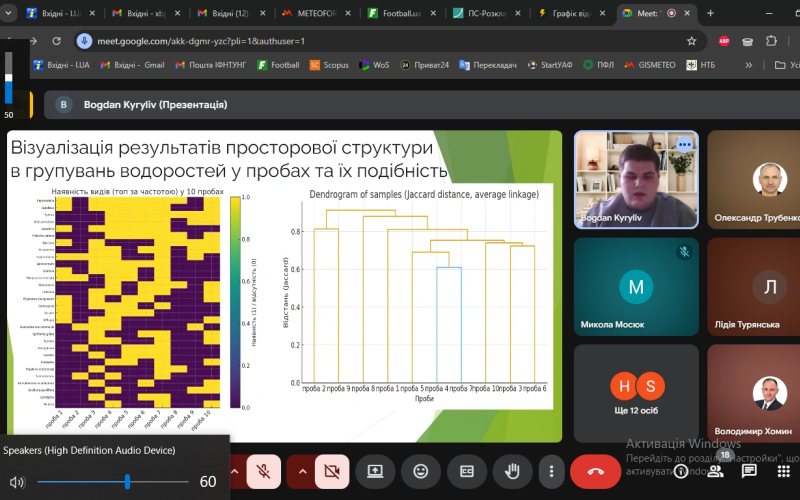The width and height of the screenshot is (800, 500).
Task: Click the dendrogram chart on the slide
Action: click(x=416, y=296)
